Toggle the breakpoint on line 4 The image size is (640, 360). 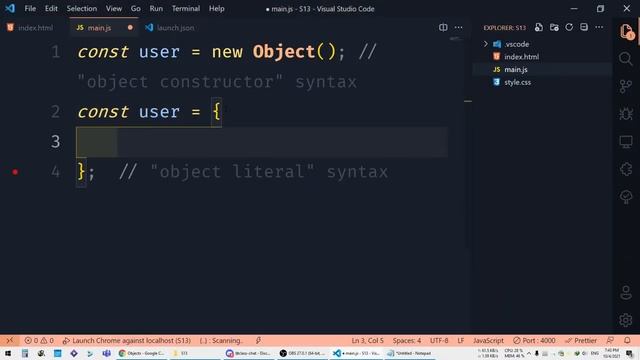[x=15, y=172]
